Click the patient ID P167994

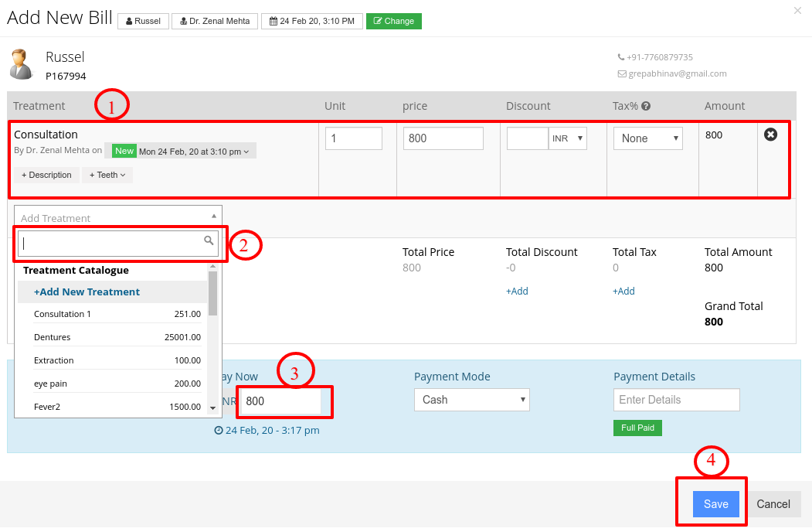click(x=66, y=77)
